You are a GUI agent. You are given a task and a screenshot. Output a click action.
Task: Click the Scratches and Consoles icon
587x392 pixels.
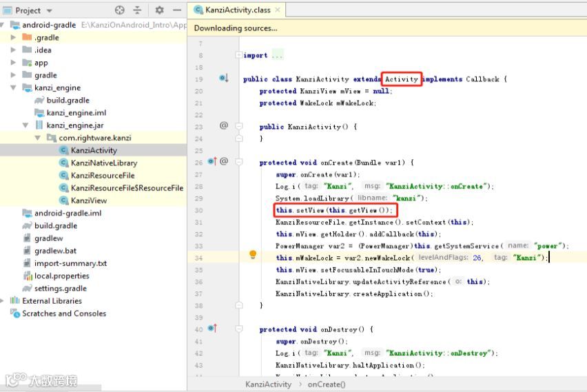(15, 313)
